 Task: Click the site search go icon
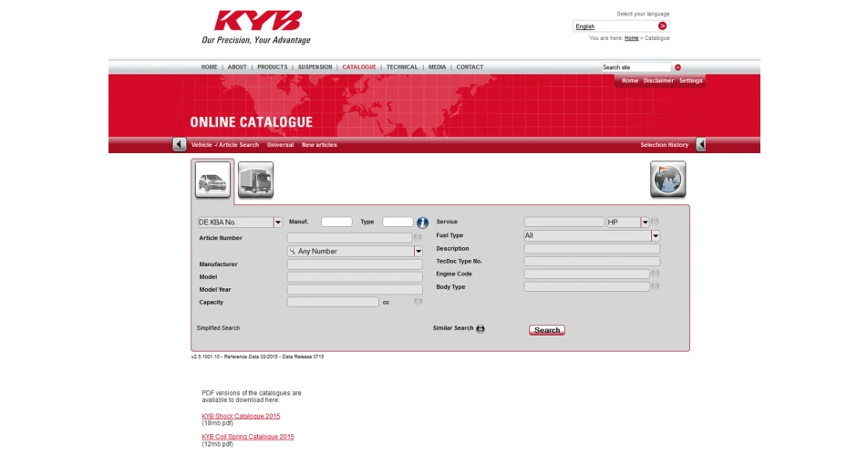coord(677,67)
